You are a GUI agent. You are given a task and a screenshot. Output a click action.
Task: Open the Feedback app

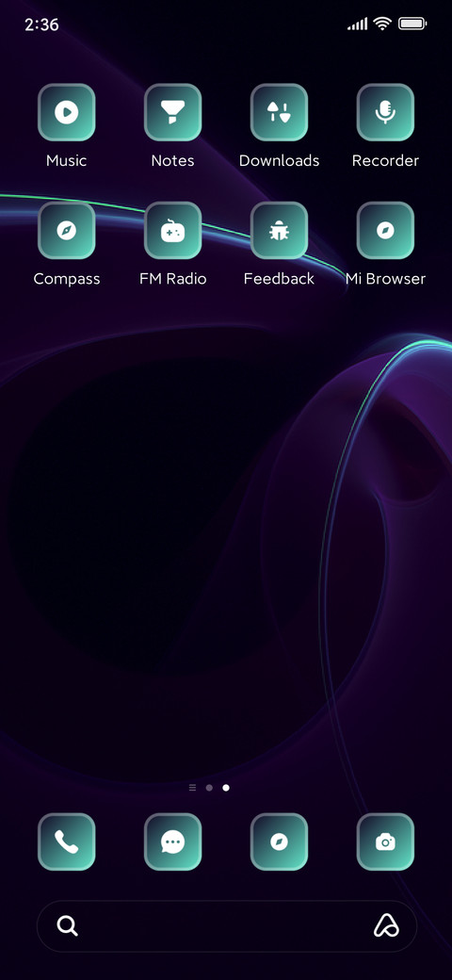pos(279,230)
